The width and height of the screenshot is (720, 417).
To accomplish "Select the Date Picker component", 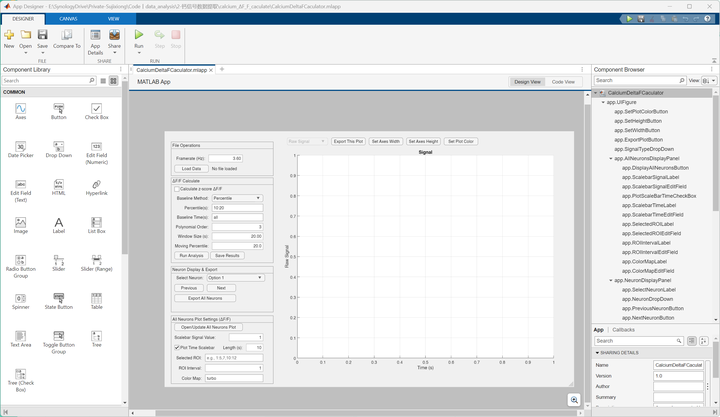I will (21, 147).
